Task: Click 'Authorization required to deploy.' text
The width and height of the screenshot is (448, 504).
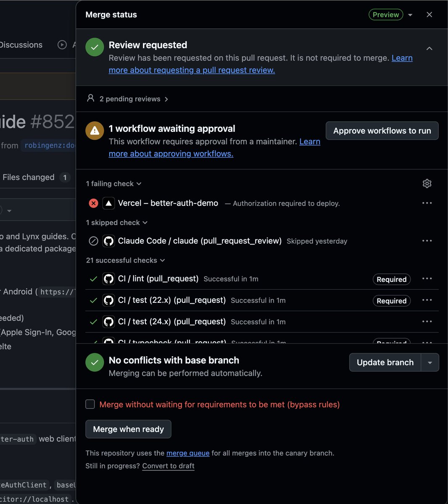Action: point(286,203)
